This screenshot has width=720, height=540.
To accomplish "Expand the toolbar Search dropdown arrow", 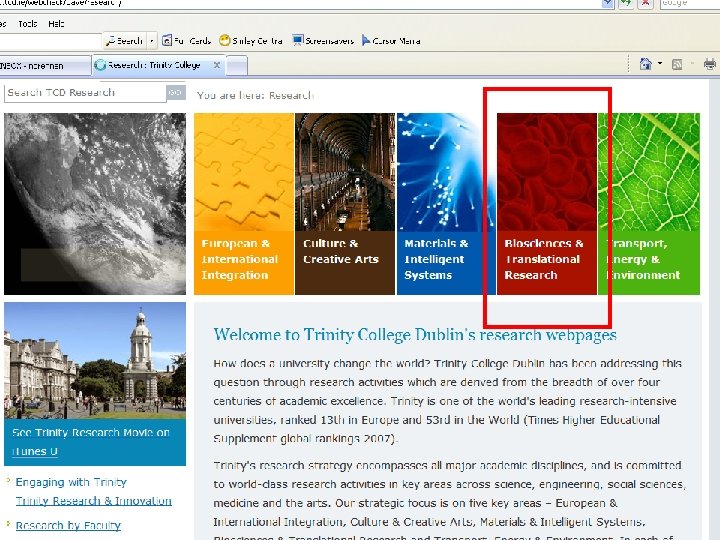I will (x=152, y=41).
